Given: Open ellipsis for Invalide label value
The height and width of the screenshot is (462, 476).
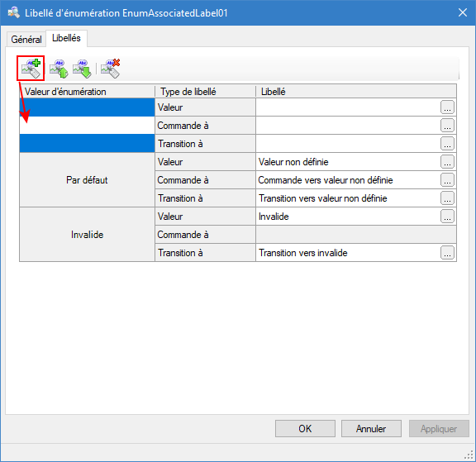Looking at the screenshot, I should click(x=447, y=217).
